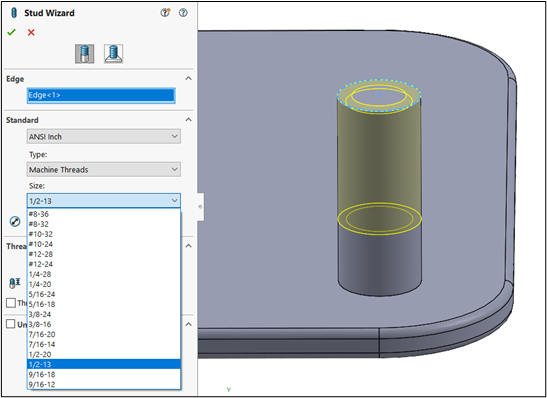Choose size #12-24 from list

pos(104,264)
